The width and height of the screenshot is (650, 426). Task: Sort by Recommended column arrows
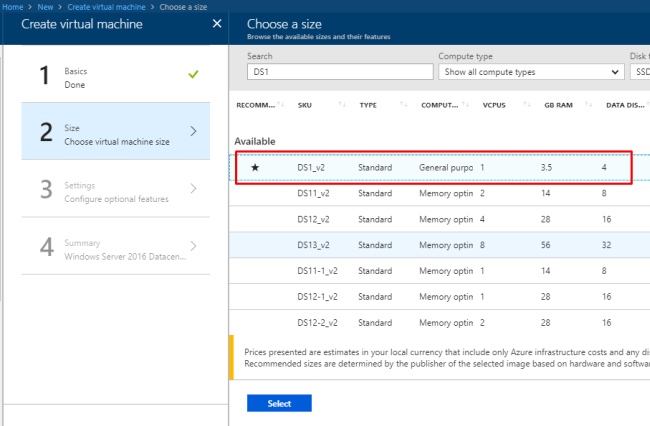(281, 104)
